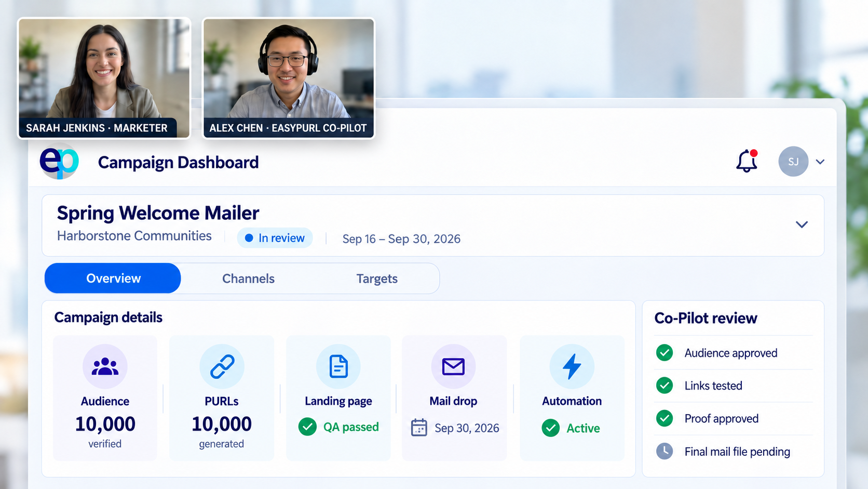
Task: Click the PURLs '10,000' value
Action: 222,424
